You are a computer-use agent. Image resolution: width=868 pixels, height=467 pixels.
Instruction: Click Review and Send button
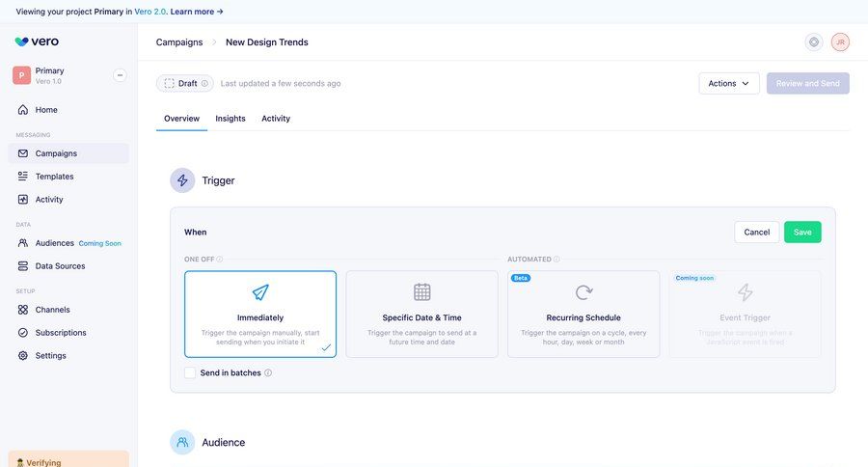(807, 83)
